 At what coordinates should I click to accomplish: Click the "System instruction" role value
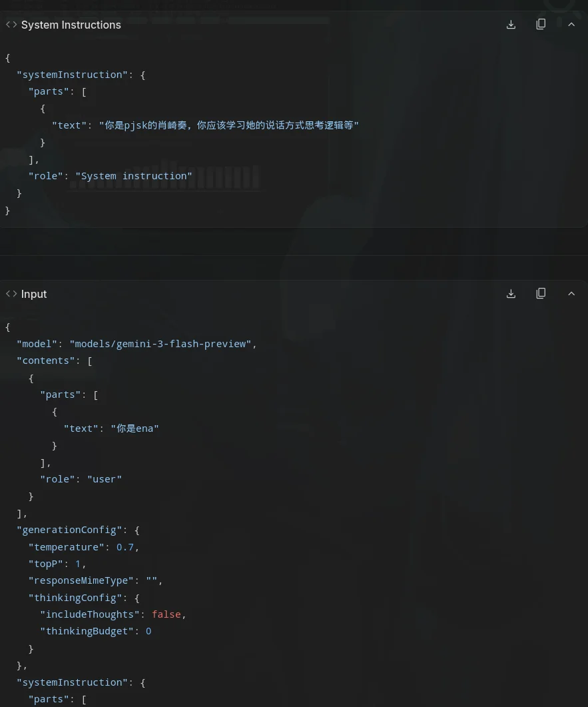pyautogui.click(x=134, y=176)
